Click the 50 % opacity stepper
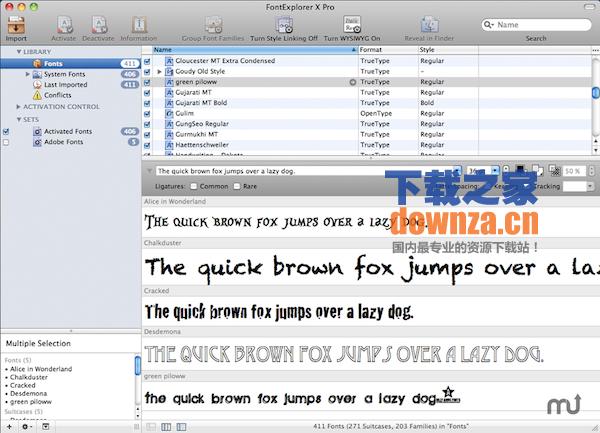This screenshot has width=600, height=433. pos(591,171)
